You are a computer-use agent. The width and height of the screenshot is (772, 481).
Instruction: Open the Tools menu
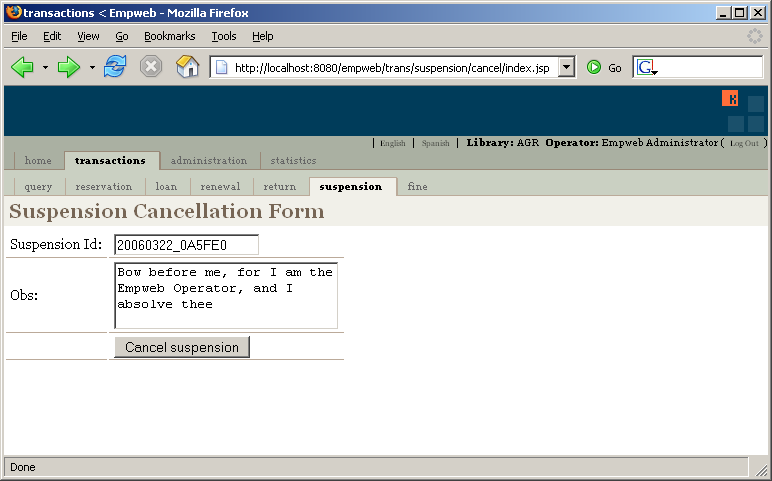point(224,36)
